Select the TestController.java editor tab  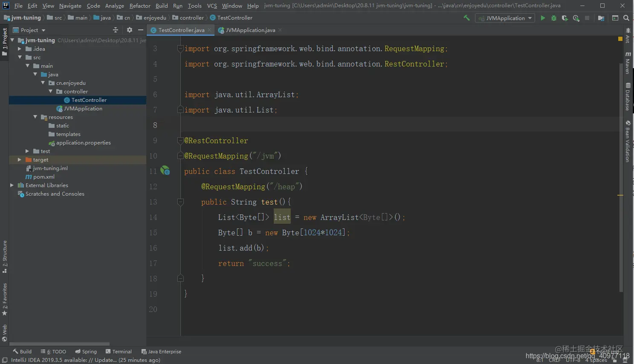181,30
